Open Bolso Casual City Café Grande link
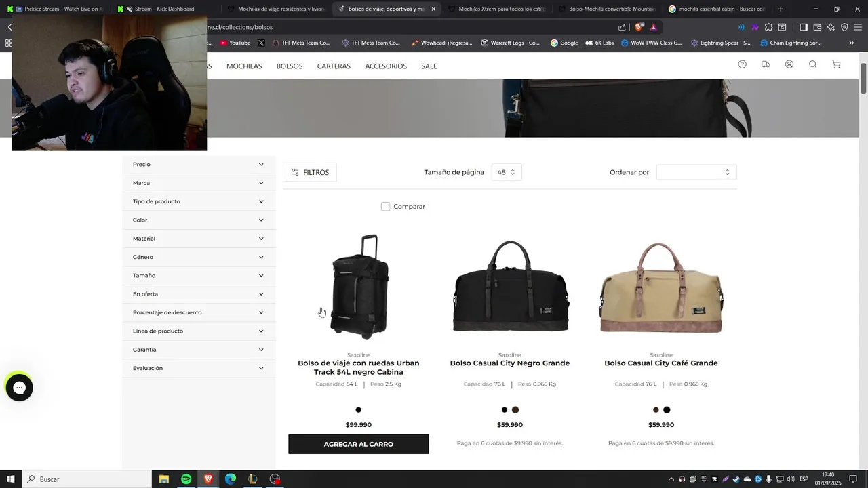Image resolution: width=868 pixels, height=488 pixels. point(661,363)
